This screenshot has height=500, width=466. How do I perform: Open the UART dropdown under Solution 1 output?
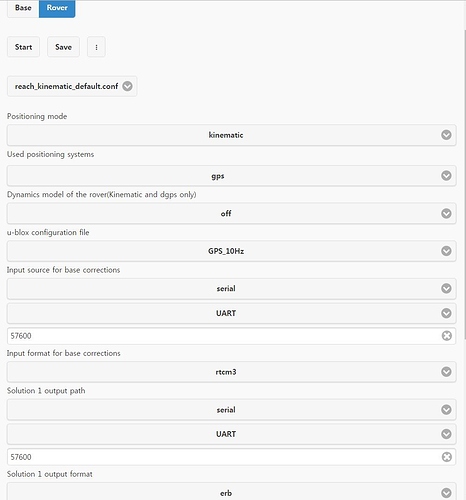(231, 434)
